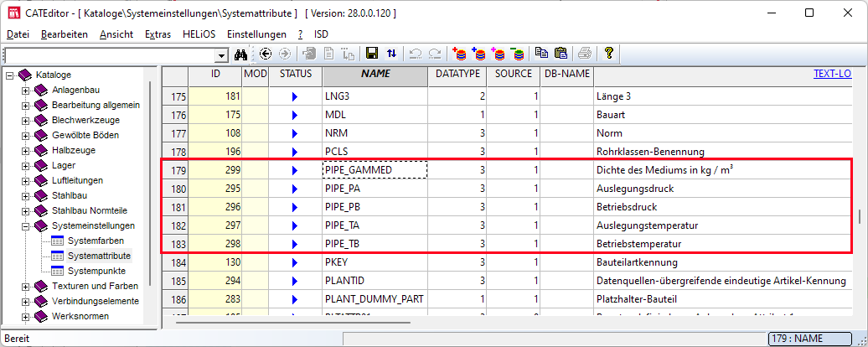868x347 pixels.
Task: Open the search combo box dropdown arrow
Action: coord(222,55)
